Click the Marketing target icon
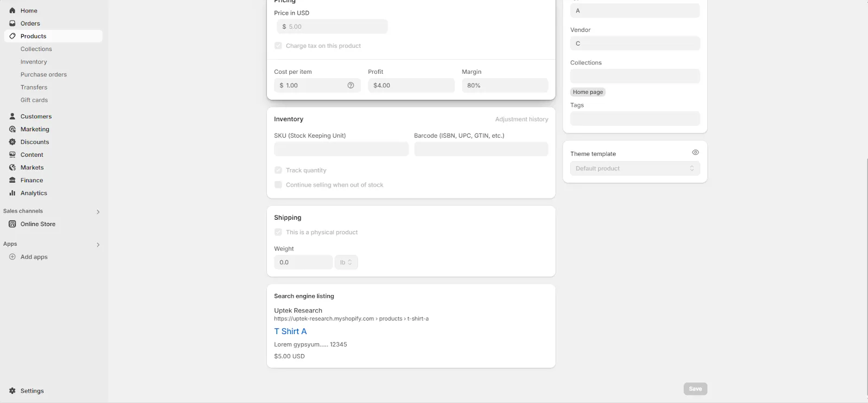The height and width of the screenshot is (403, 868). (x=12, y=129)
